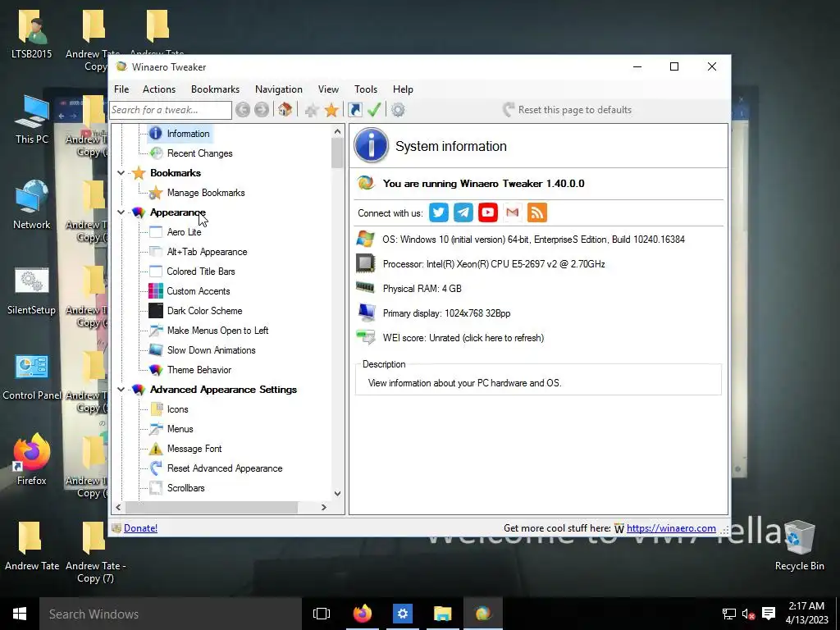Open File Explorer from the taskbar

click(x=442, y=614)
